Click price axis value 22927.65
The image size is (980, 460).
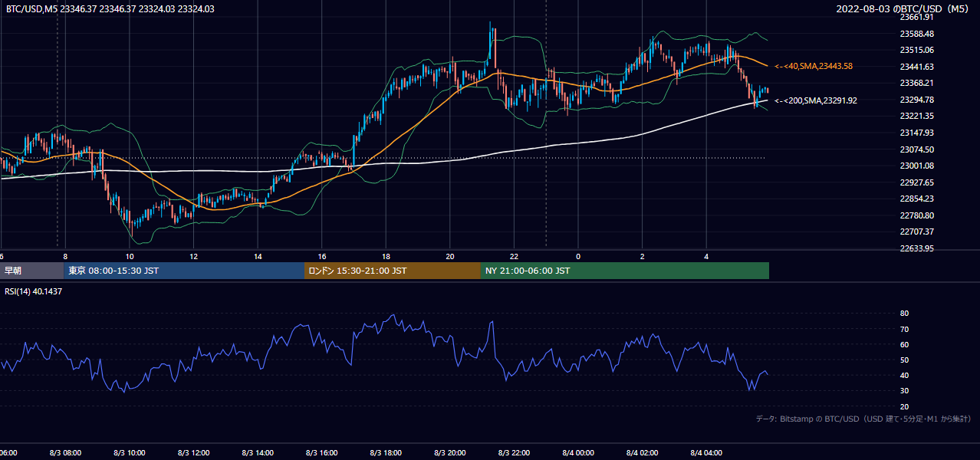click(x=916, y=182)
